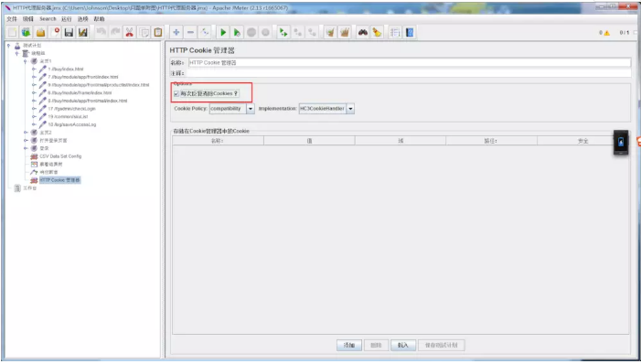Open the 编辑 menu
Viewport: 641px width, 364px height.
click(x=28, y=19)
